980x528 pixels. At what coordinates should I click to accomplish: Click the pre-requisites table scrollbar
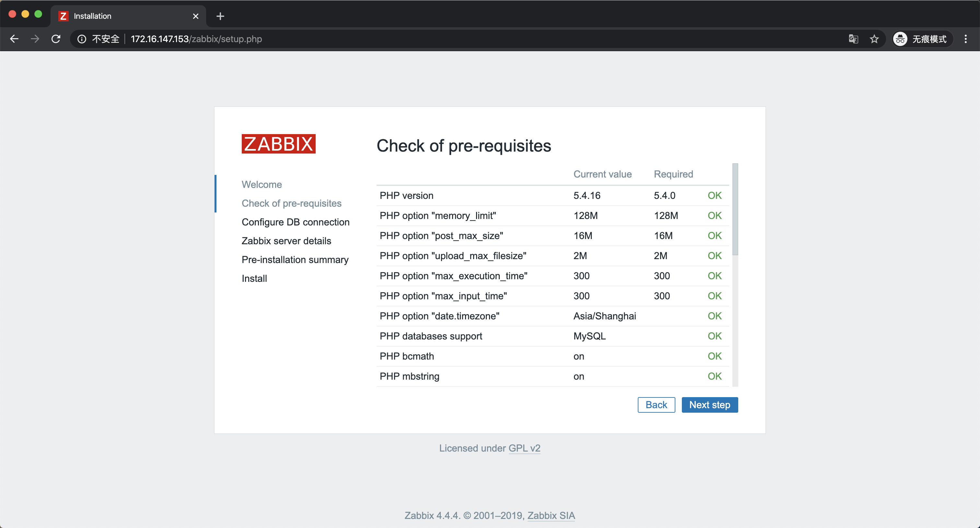tap(735, 209)
